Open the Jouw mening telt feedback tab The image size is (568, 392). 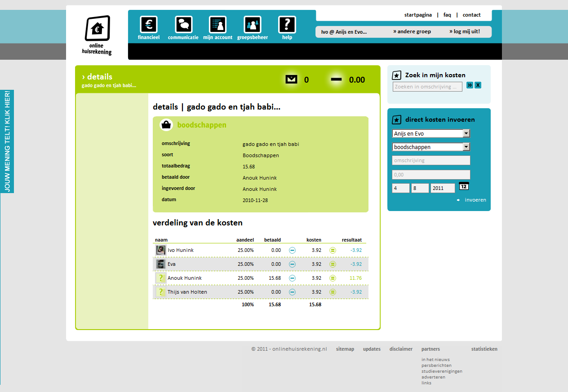pos(7,141)
